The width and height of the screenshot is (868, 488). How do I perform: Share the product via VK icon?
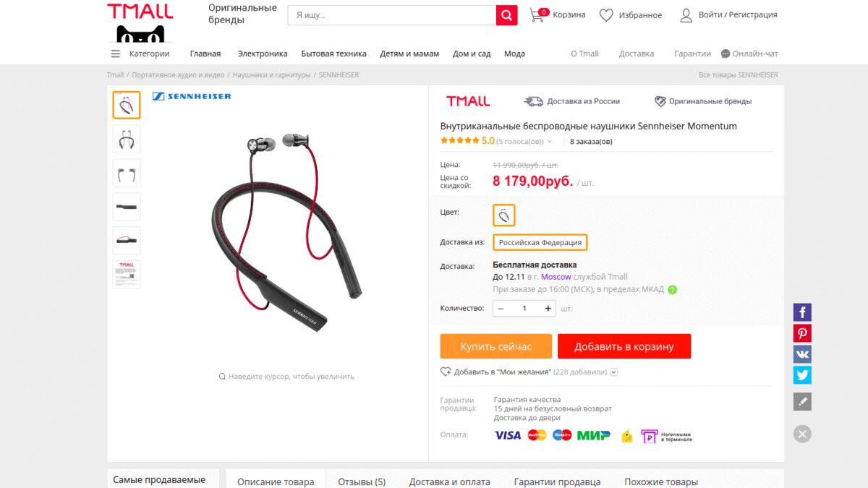(802, 354)
